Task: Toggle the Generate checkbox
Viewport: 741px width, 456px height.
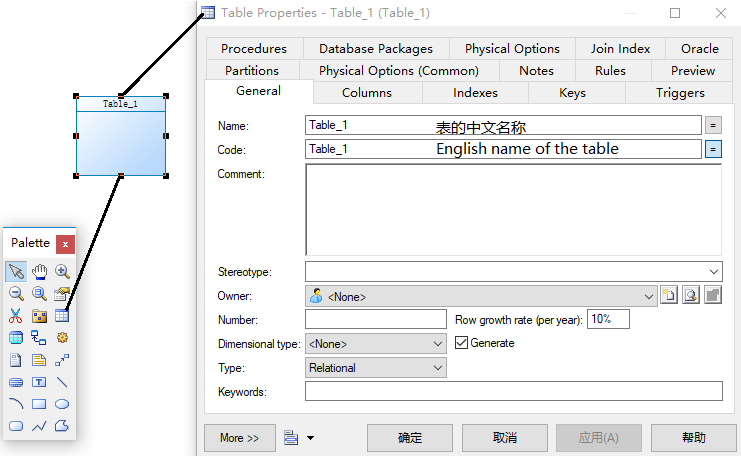Action: 462,343
